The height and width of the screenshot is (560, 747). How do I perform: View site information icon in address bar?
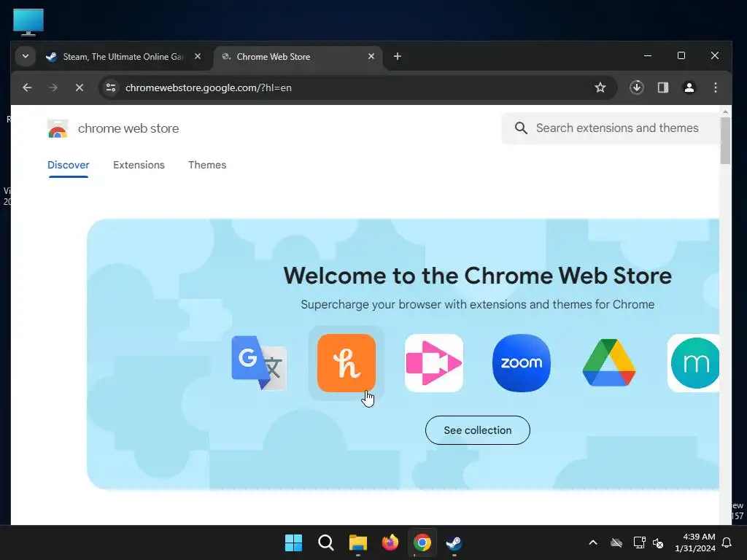(x=111, y=87)
